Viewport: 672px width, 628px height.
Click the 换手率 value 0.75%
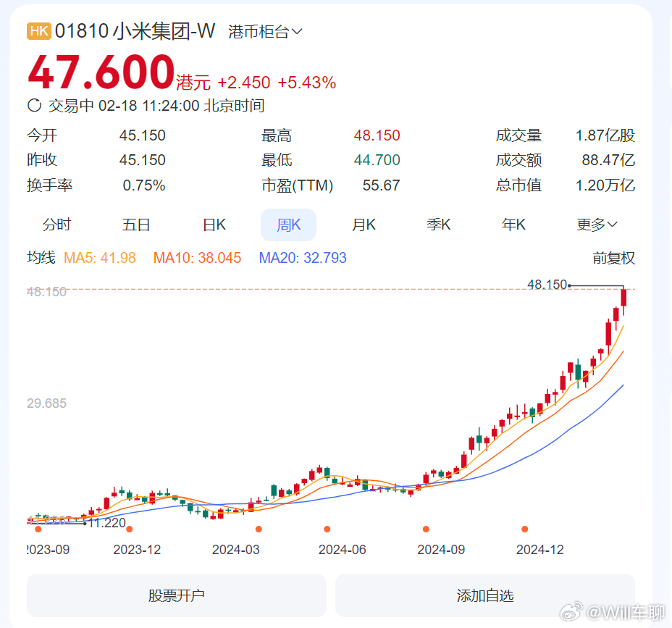144,185
